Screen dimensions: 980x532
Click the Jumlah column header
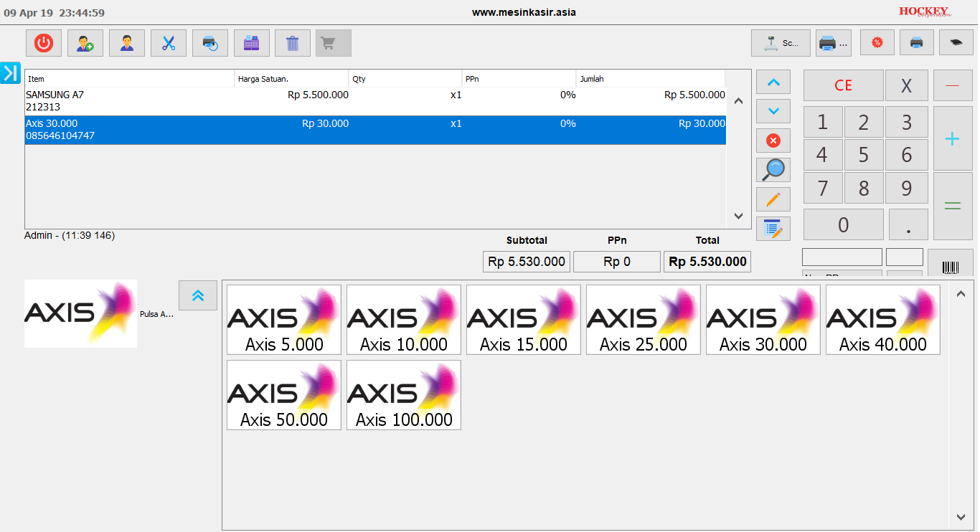(x=651, y=79)
